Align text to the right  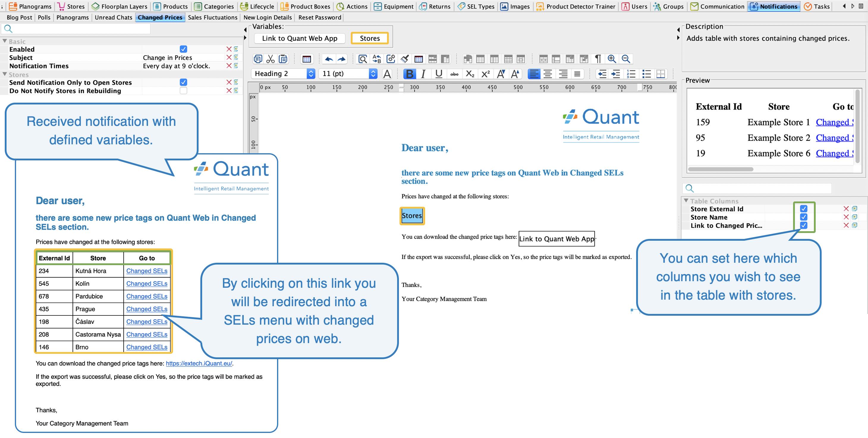[563, 74]
